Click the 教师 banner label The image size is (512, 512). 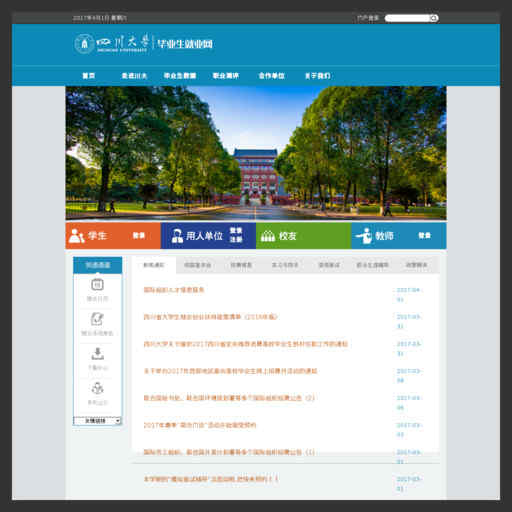click(384, 236)
